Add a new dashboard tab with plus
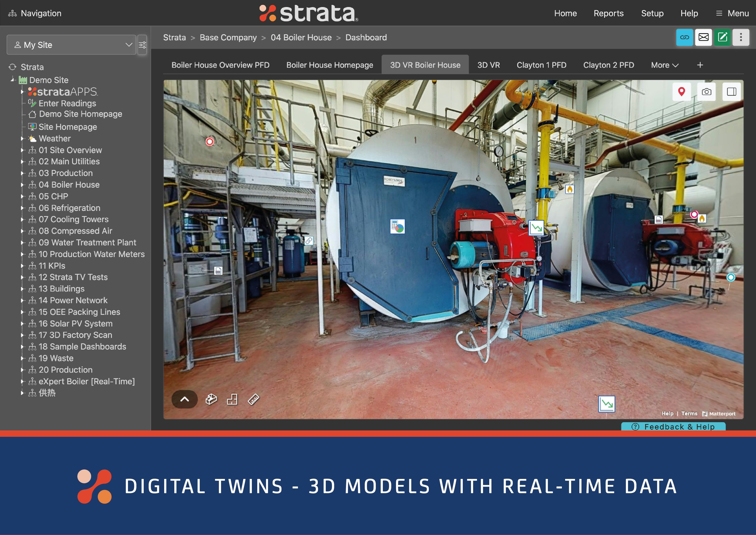This screenshot has width=756, height=535. pyautogui.click(x=700, y=65)
